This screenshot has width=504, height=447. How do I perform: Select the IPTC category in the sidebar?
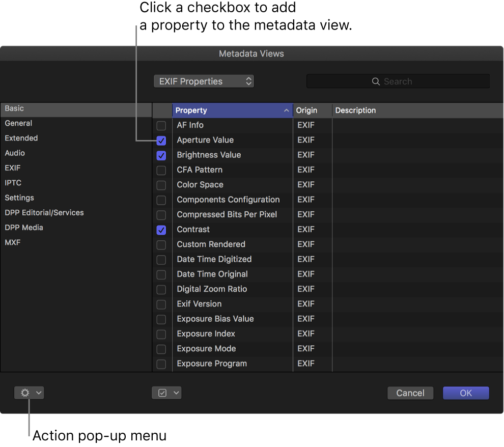13,183
